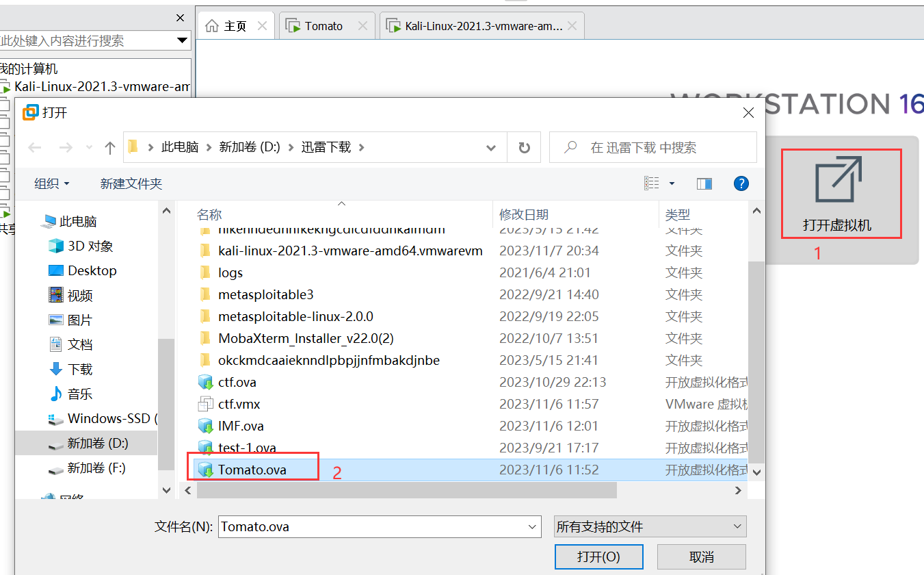The height and width of the screenshot is (575, 924).
Task: Click the Open Virtual Machine (打开虚拟机) tile icon
Action: (839, 179)
